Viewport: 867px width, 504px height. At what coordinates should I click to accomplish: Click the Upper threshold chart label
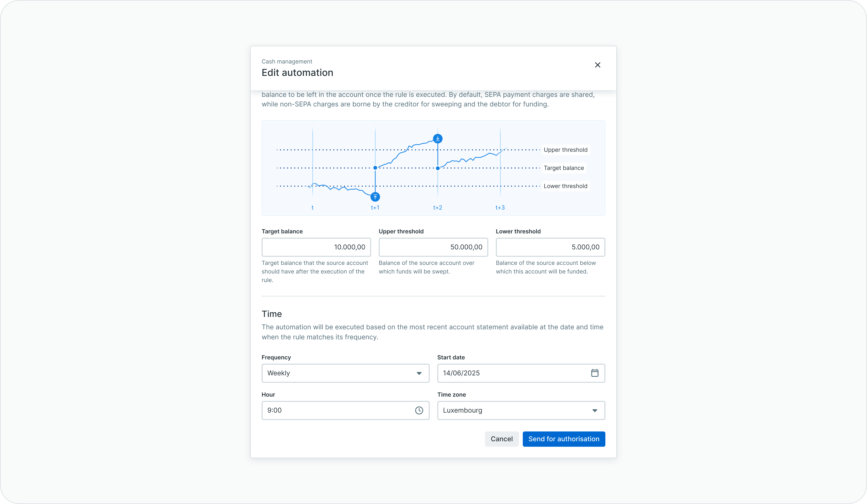click(565, 150)
